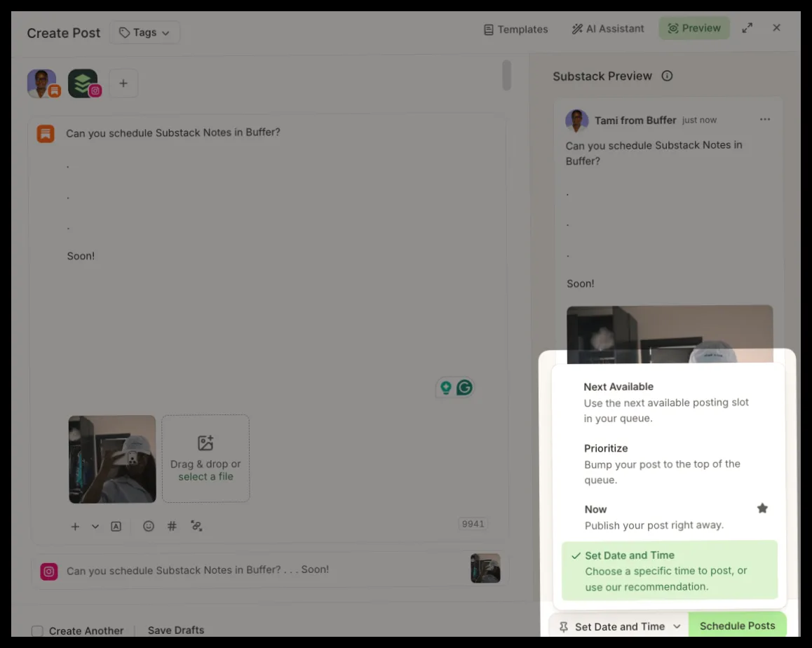This screenshot has width=812, height=648.
Task: Open the emoji picker
Action: [x=149, y=526]
